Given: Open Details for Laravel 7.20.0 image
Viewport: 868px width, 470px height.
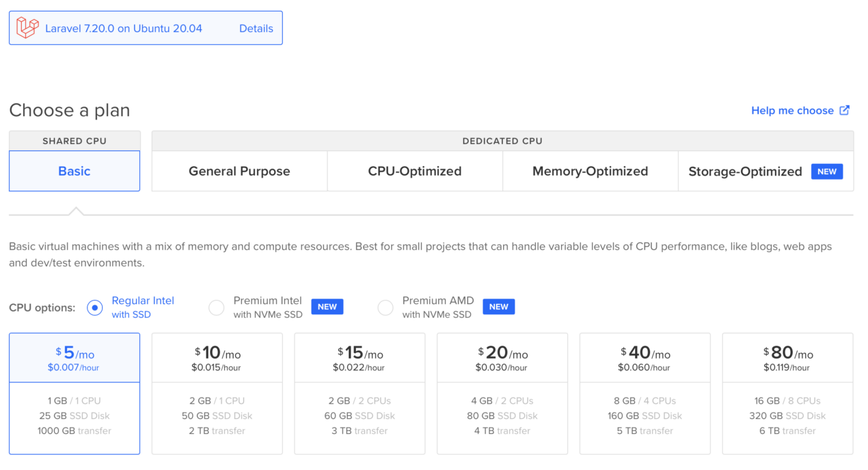Looking at the screenshot, I should click(x=256, y=29).
